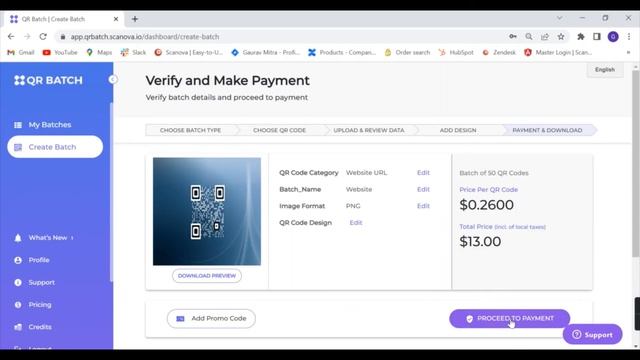Edit the QR Code Category
This screenshot has height=360, width=640.
pyautogui.click(x=423, y=173)
